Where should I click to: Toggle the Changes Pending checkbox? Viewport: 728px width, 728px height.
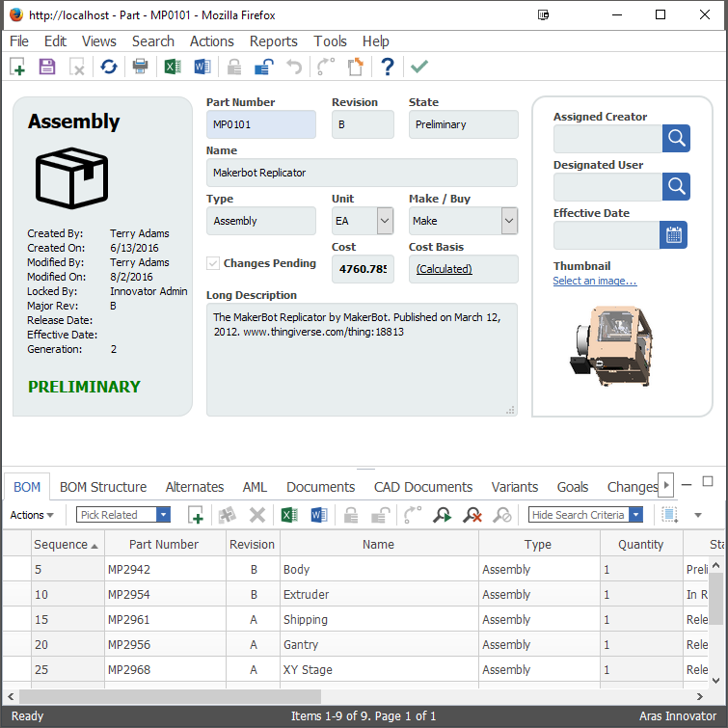213,263
